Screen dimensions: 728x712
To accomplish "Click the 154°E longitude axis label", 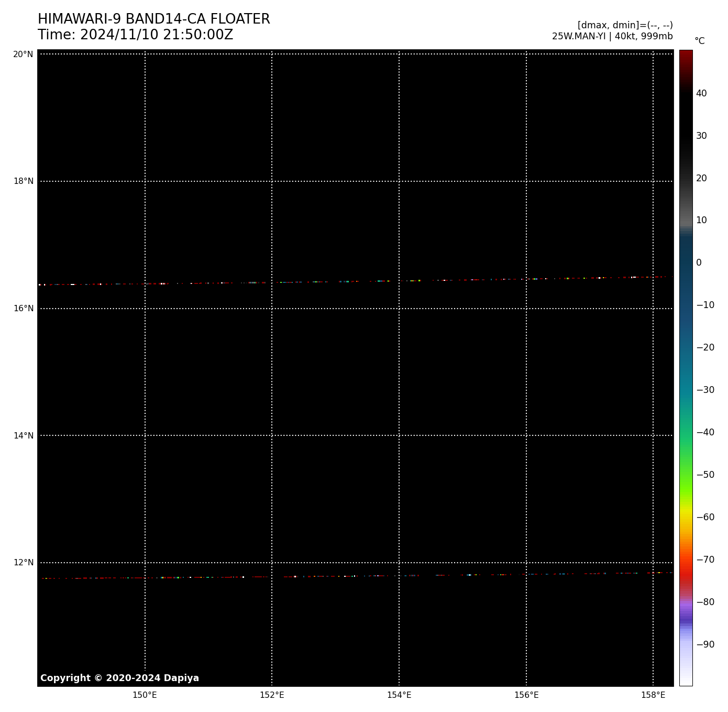I will point(399,695).
